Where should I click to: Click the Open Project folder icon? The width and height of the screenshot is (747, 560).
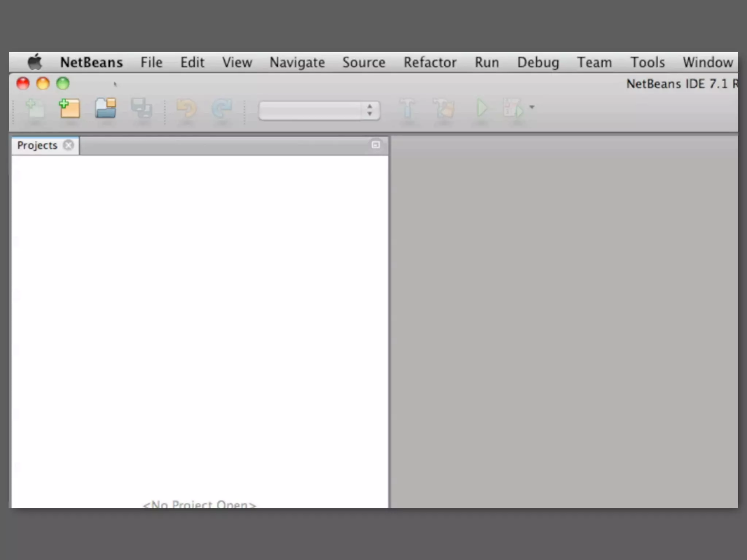pyautogui.click(x=106, y=108)
